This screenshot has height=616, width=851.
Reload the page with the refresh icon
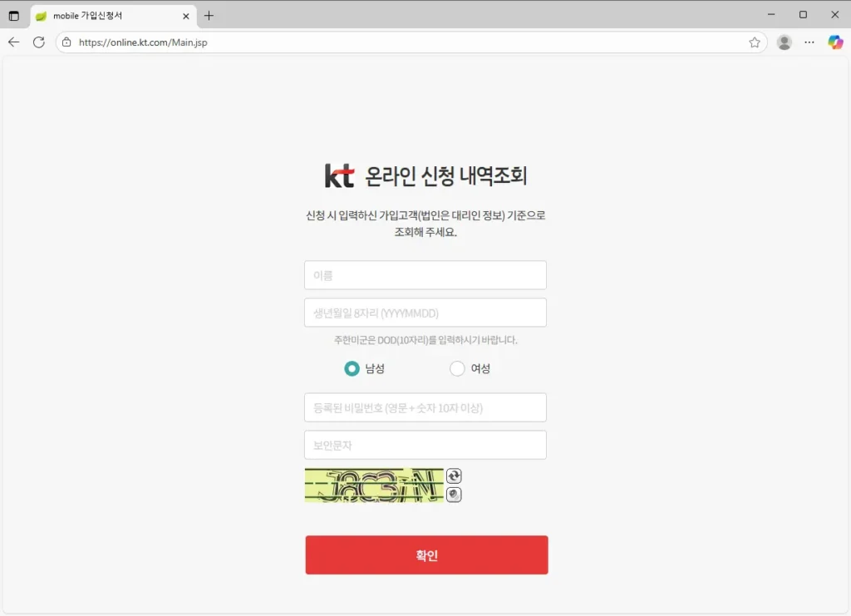click(x=38, y=42)
